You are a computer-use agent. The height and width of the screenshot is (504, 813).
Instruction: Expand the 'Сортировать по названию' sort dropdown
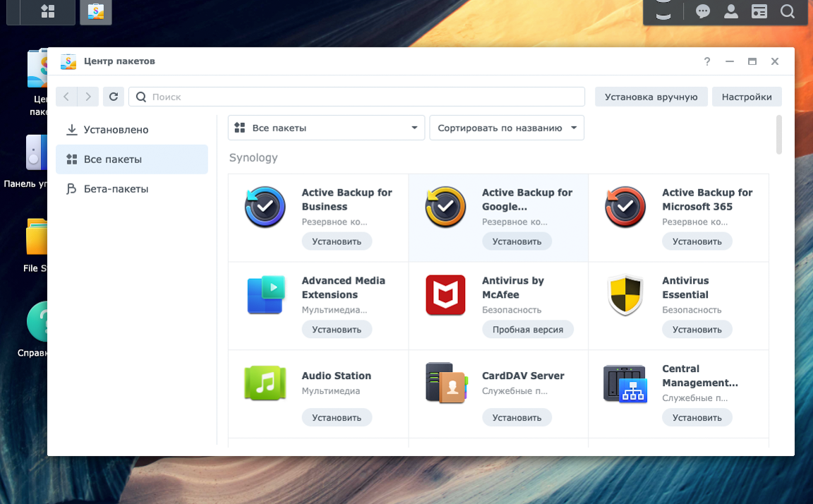pos(507,128)
